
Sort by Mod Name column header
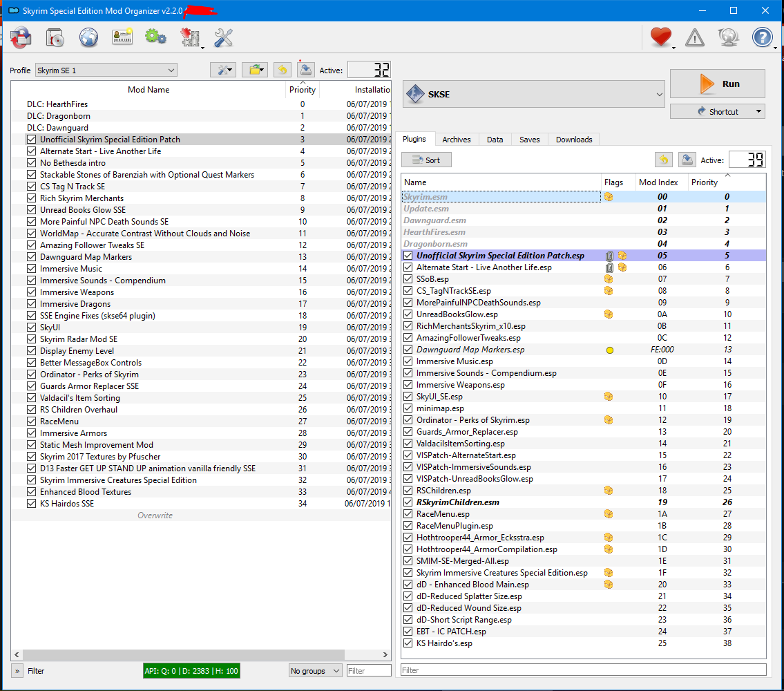pos(149,90)
